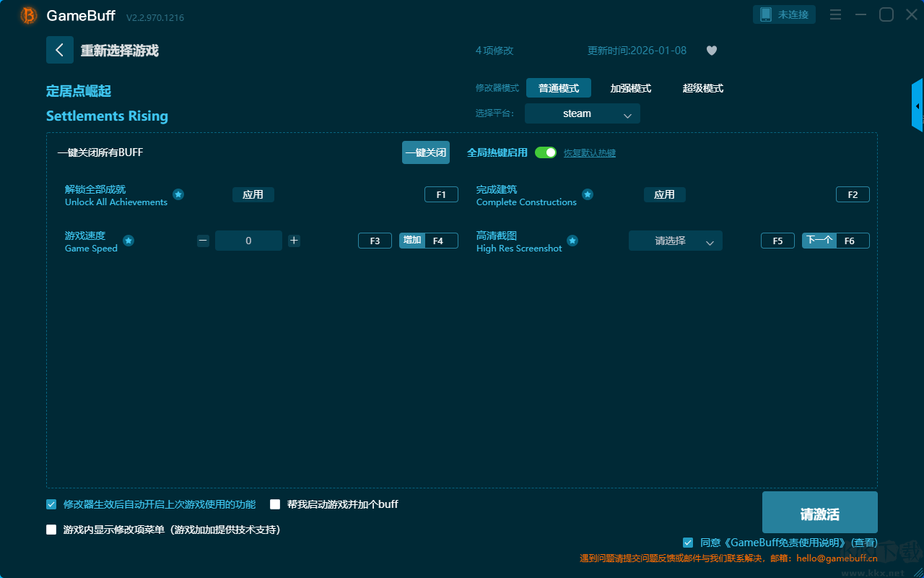Image resolution: width=924 pixels, height=578 pixels.
Task: Click the star icon beside High Res Screenshot
Action: [x=572, y=241]
